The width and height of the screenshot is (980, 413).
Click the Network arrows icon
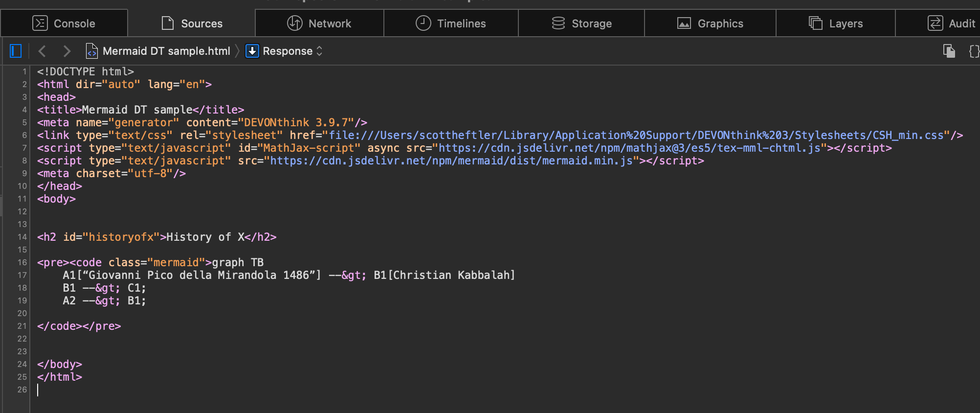coord(294,23)
